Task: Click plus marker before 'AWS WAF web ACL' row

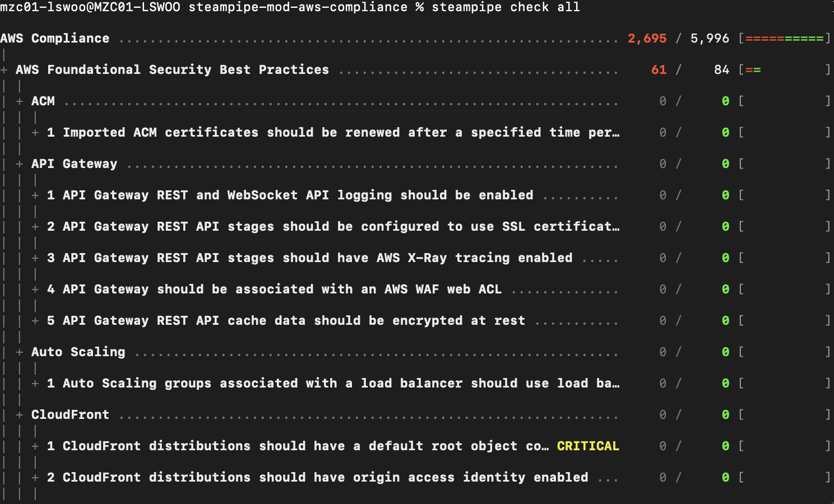Action: (x=35, y=290)
